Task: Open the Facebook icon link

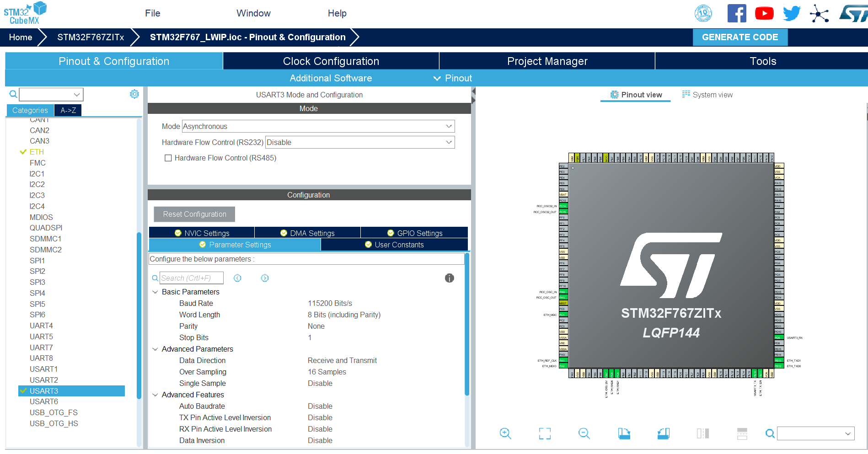Action: (737, 13)
